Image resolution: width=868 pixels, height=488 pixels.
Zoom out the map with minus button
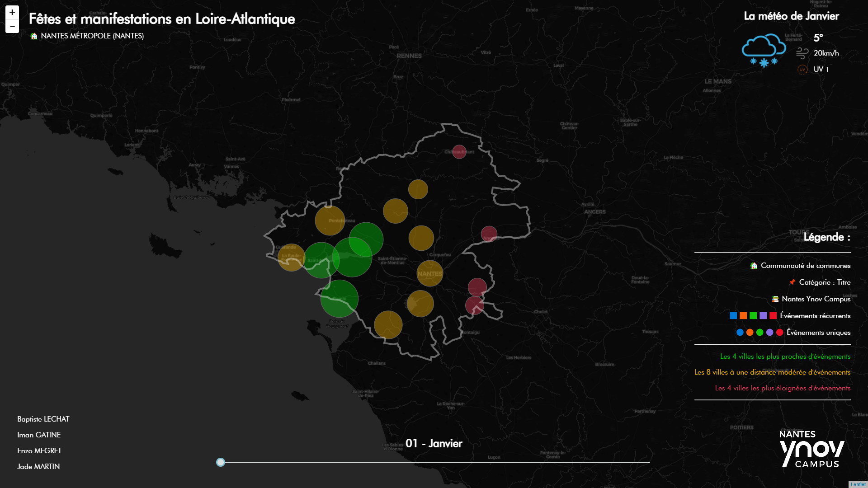pos(12,26)
